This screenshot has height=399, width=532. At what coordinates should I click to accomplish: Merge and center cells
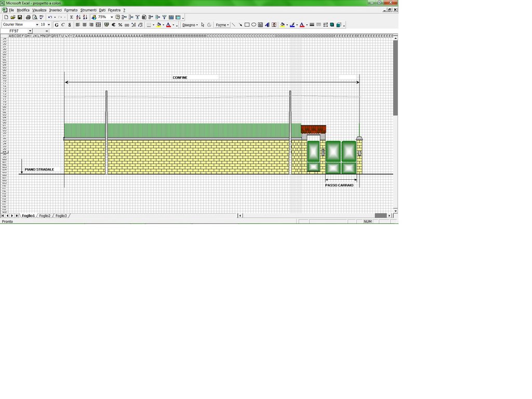pyautogui.click(x=98, y=25)
